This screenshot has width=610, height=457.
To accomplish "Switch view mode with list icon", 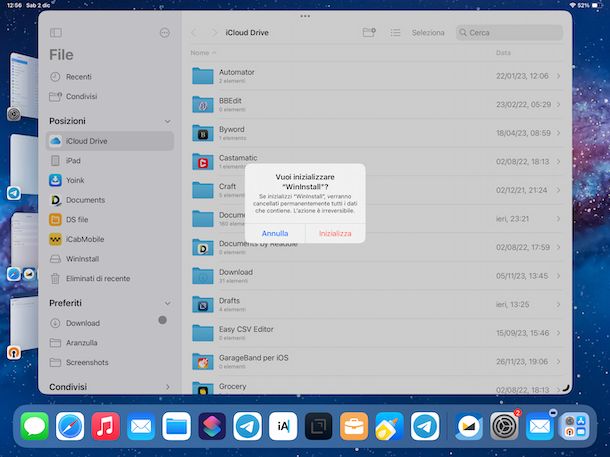I will (395, 33).
